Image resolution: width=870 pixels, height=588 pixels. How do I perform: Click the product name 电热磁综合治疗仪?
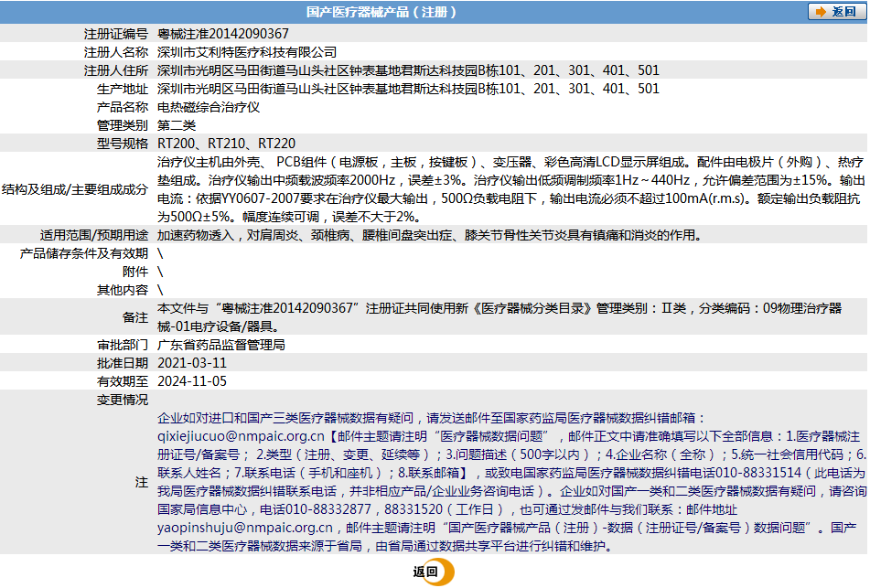(209, 107)
